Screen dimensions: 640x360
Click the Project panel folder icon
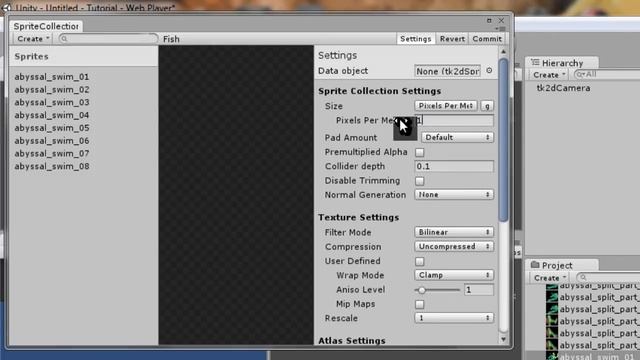coord(535,265)
